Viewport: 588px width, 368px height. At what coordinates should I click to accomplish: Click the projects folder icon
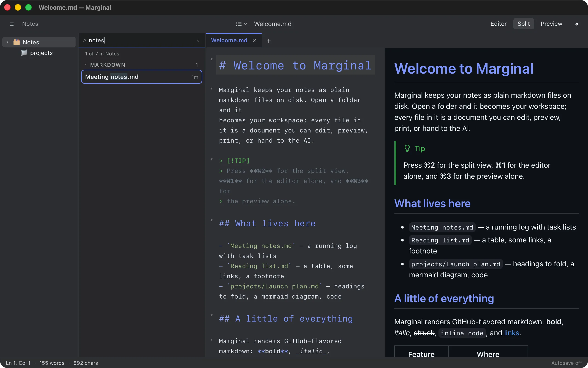point(24,53)
